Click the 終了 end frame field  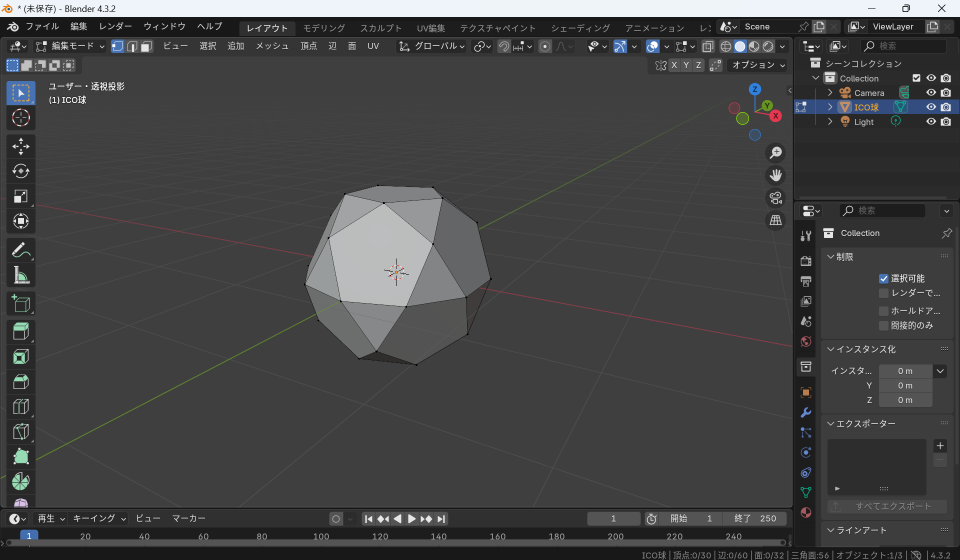(x=754, y=518)
